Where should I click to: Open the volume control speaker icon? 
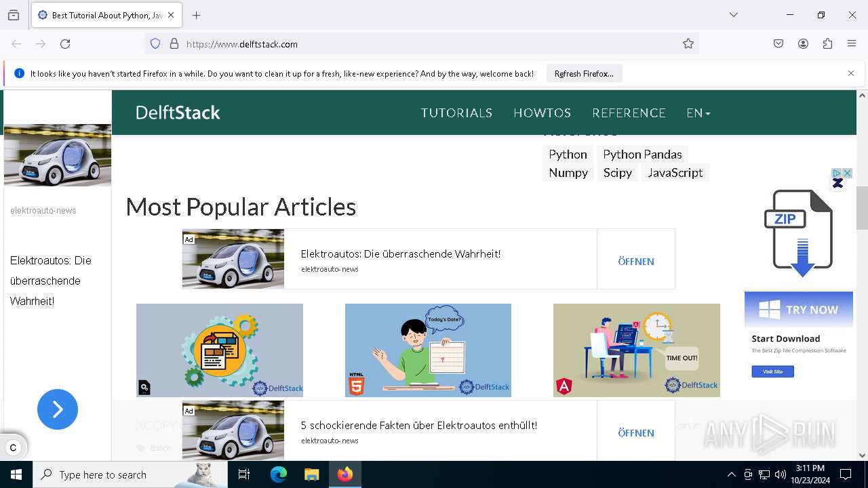[x=781, y=474]
